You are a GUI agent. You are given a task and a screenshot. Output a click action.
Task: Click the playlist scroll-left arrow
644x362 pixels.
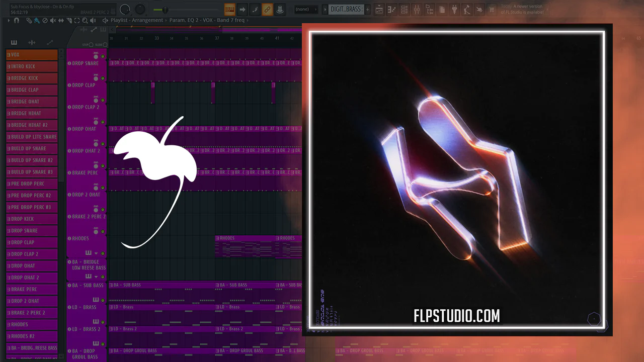(x=112, y=30)
